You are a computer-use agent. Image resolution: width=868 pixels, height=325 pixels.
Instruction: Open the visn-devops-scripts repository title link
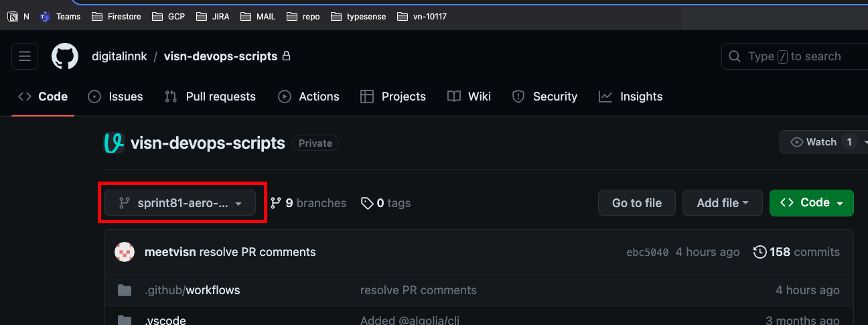tap(208, 143)
